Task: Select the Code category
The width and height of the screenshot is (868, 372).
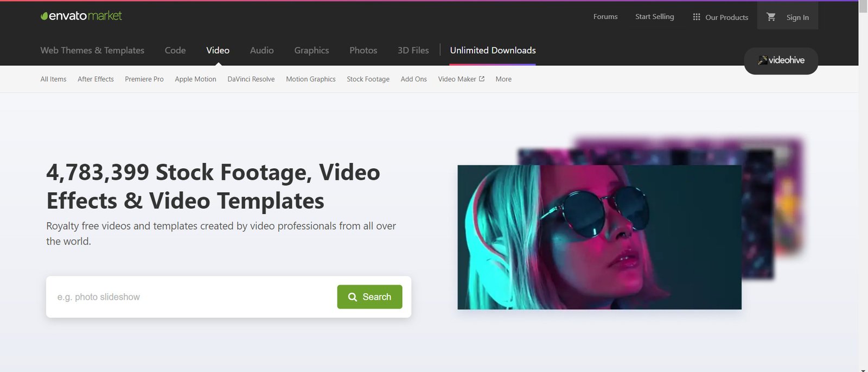Action: click(x=175, y=51)
